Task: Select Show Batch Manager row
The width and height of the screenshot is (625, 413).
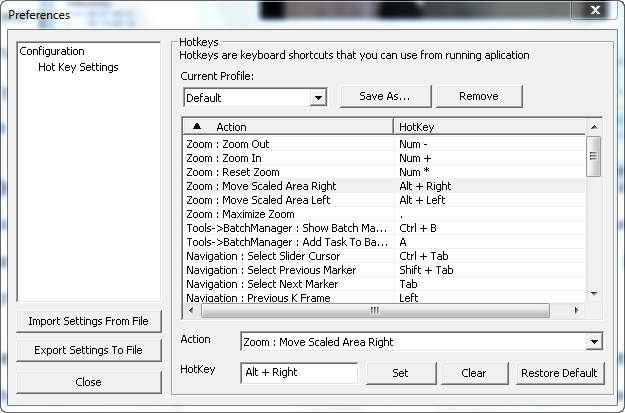Action: tap(385, 228)
